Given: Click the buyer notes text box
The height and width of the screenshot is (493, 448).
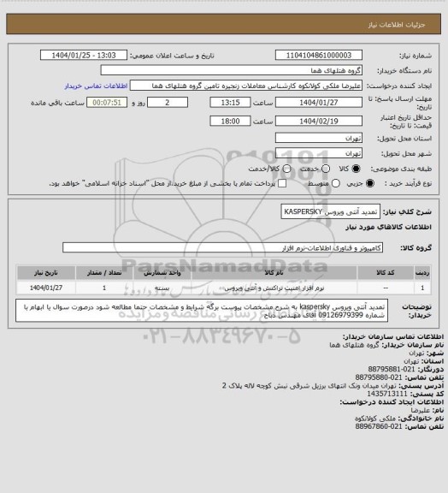Looking at the screenshot, I should click(x=202, y=311).
